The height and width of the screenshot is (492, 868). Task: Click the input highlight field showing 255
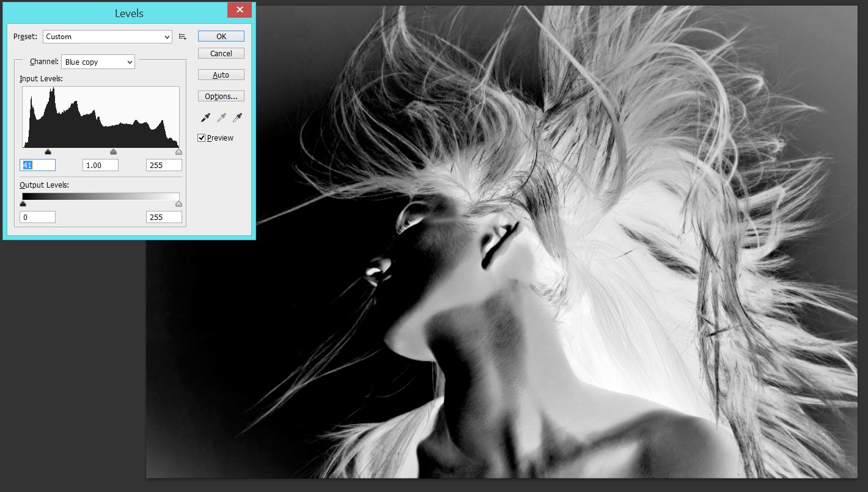coord(164,165)
